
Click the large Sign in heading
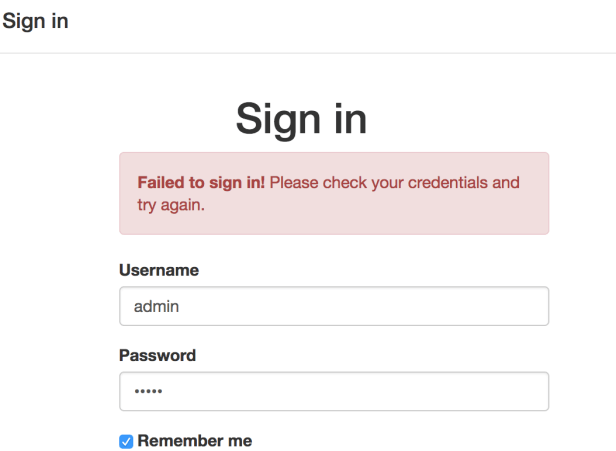pos(301,119)
